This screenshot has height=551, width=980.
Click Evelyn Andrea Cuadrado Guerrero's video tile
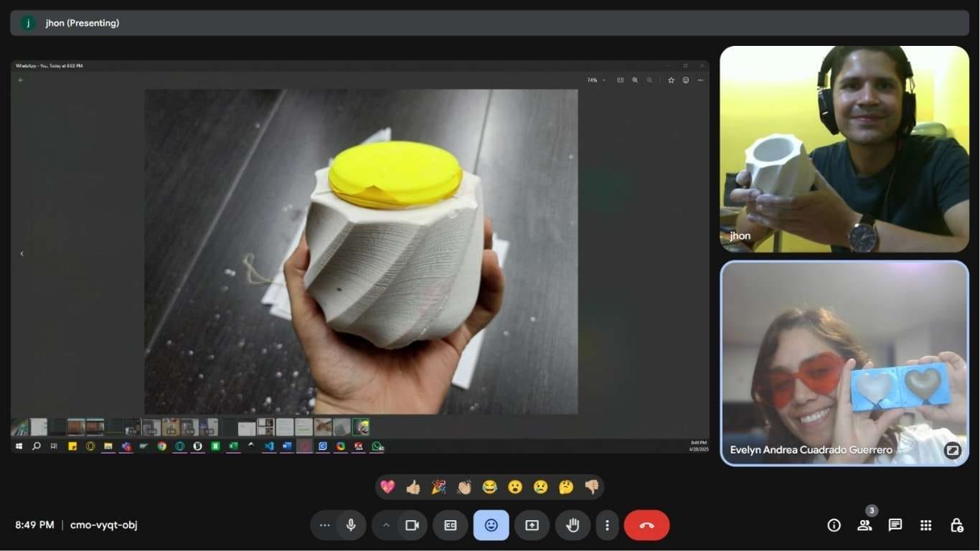(844, 363)
